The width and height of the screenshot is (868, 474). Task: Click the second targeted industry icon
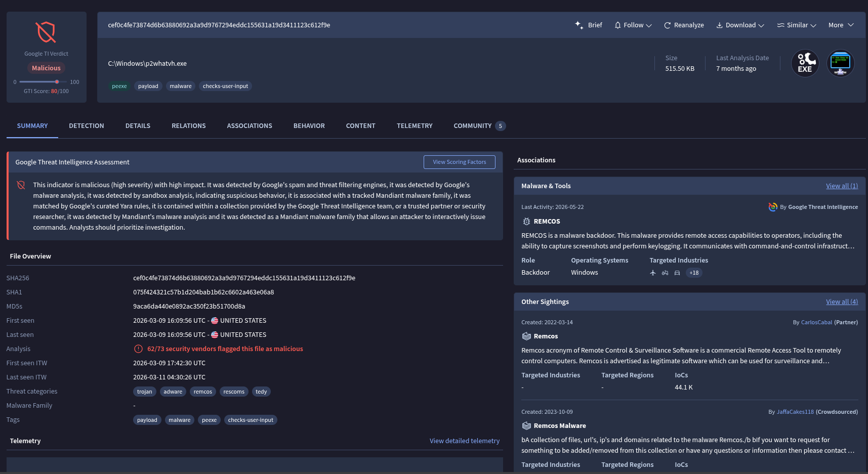coord(665,273)
